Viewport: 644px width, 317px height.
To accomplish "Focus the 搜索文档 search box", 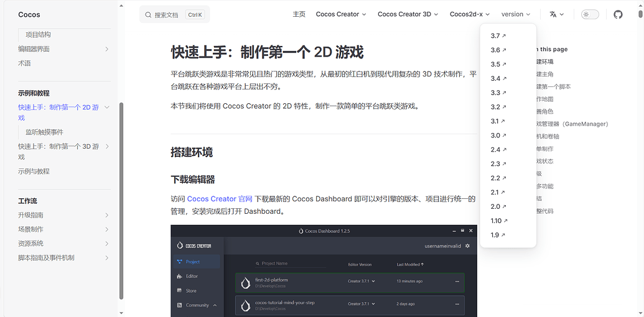I will coord(175,14).
